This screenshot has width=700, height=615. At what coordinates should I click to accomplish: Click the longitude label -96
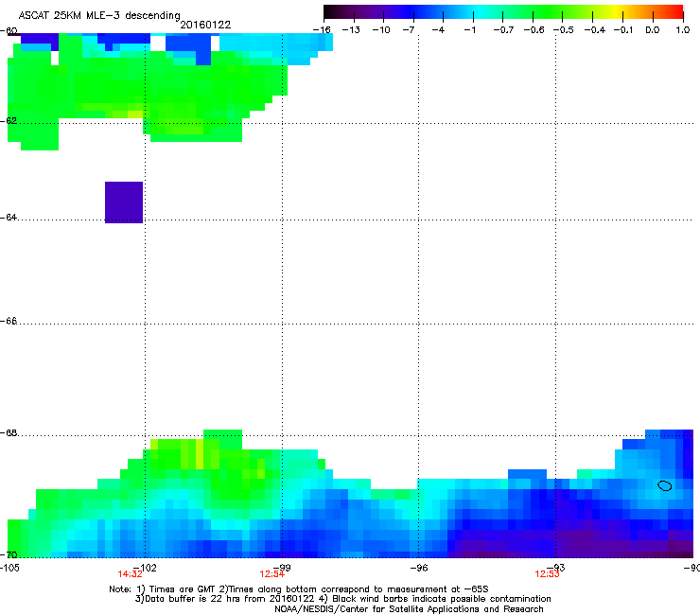tap(419, 568)
